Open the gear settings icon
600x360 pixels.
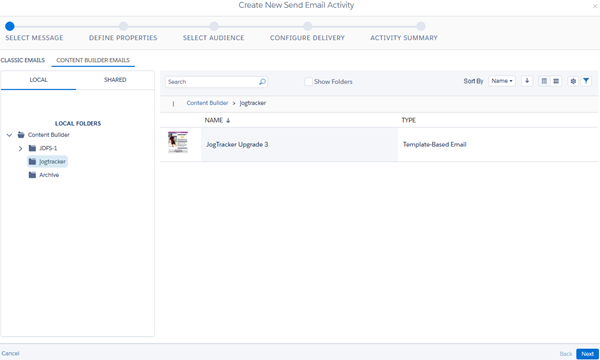click(x=573, y=81)
